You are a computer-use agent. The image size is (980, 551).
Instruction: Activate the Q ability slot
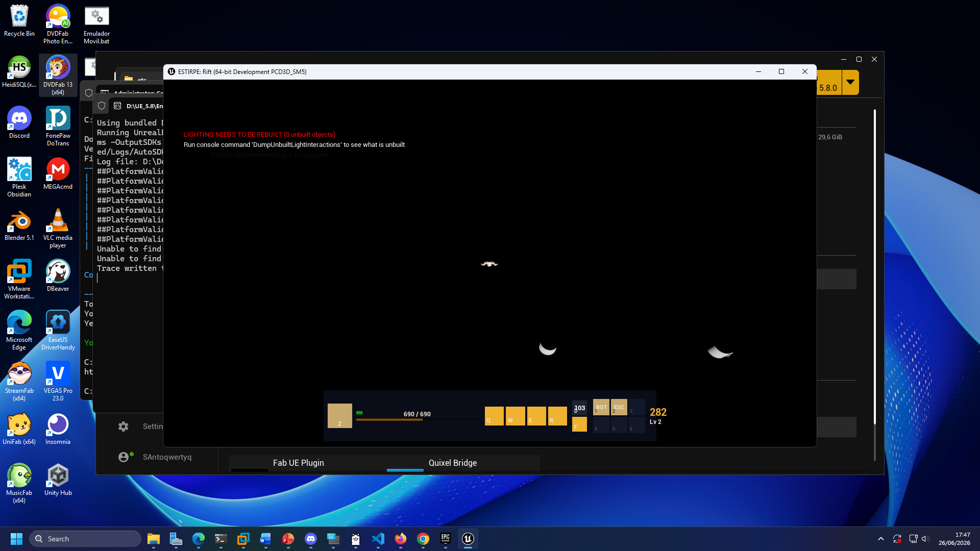click(494, 416)
